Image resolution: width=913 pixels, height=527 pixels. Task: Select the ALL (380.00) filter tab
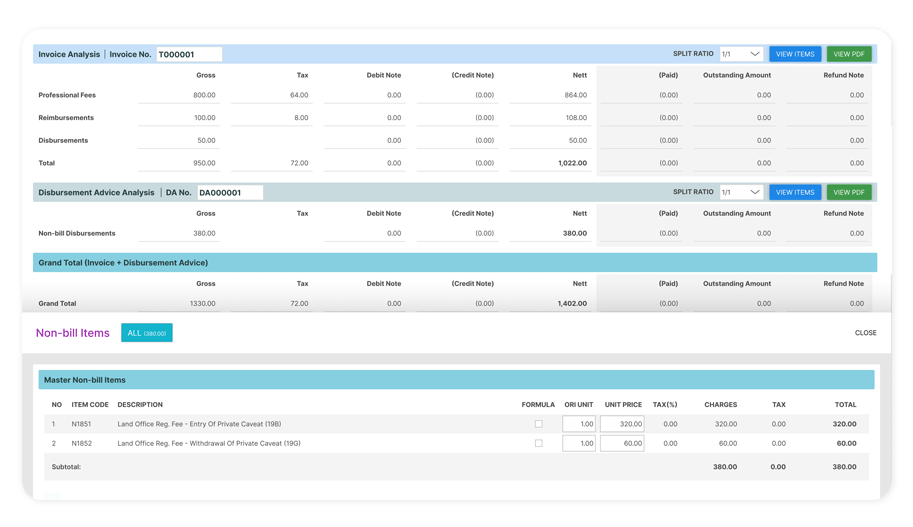click(146, 333)
